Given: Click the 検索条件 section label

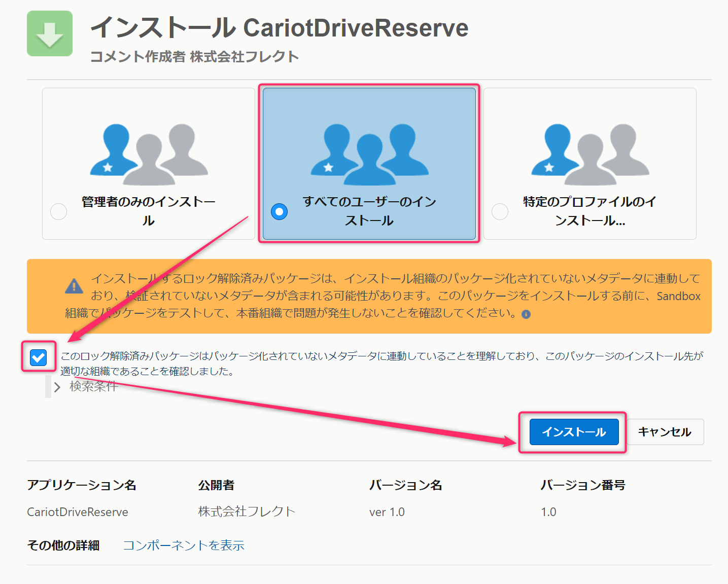Looking at the screenshot, I should [94, 386].
